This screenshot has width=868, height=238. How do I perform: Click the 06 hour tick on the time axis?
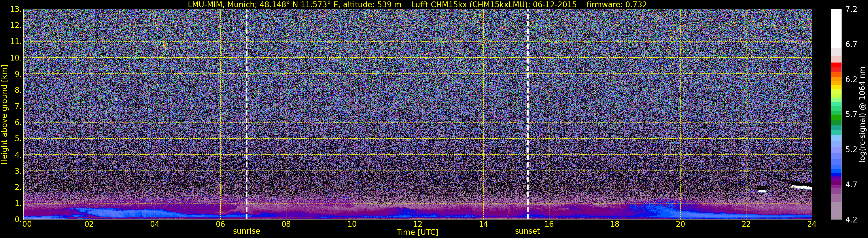coord(220,224)
